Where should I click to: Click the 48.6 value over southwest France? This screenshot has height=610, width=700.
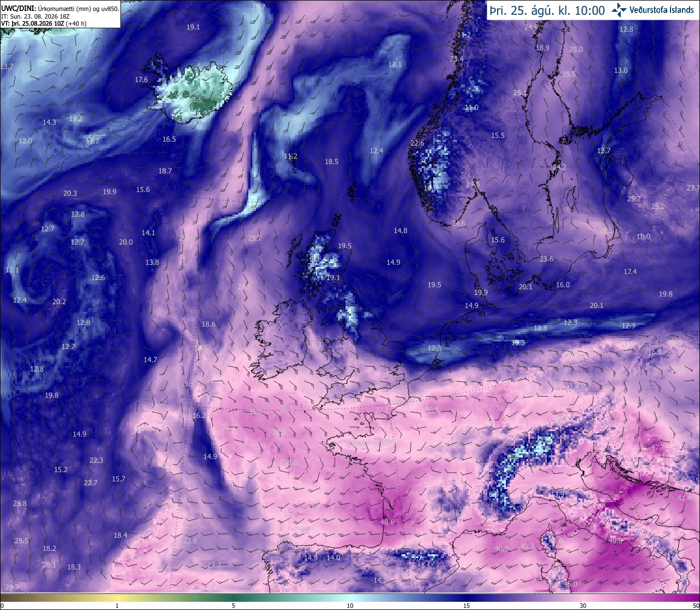point(387,522)
